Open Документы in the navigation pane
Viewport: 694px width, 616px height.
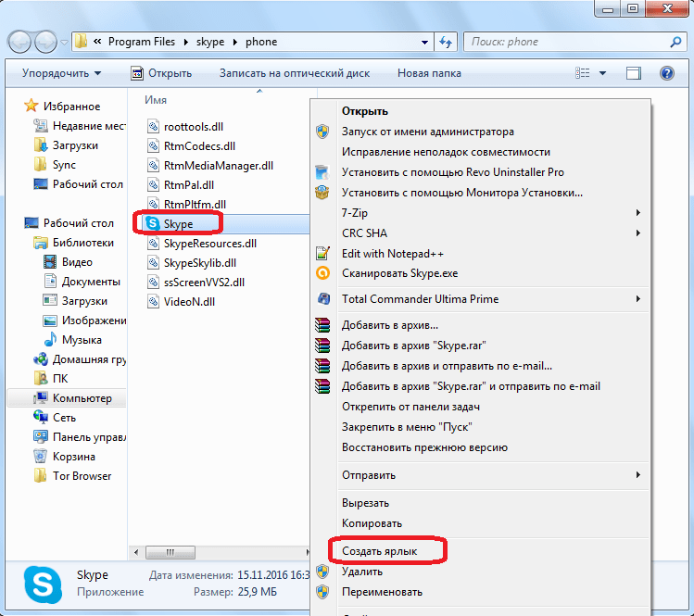[x=91, y=282]
